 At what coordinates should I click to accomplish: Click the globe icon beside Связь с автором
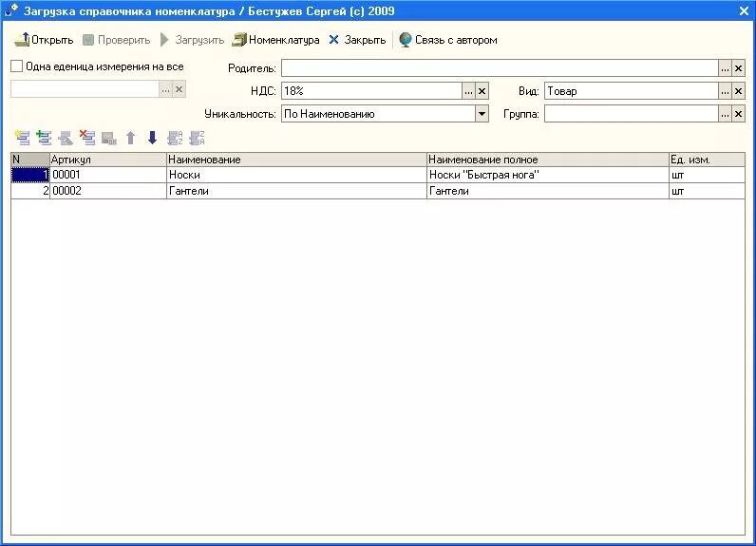coord(405,40)
